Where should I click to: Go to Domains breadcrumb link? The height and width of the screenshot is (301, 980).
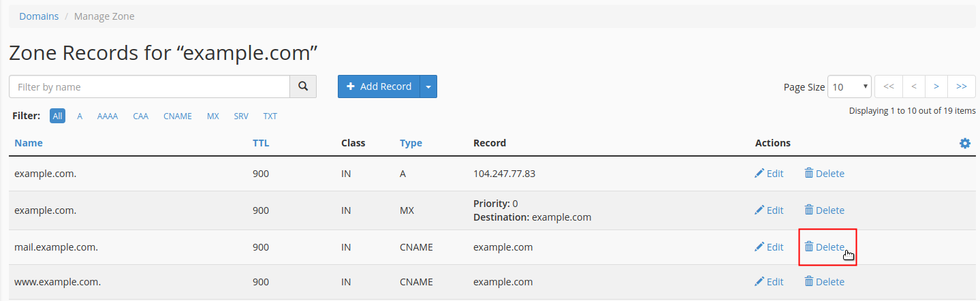coord(39,16)
